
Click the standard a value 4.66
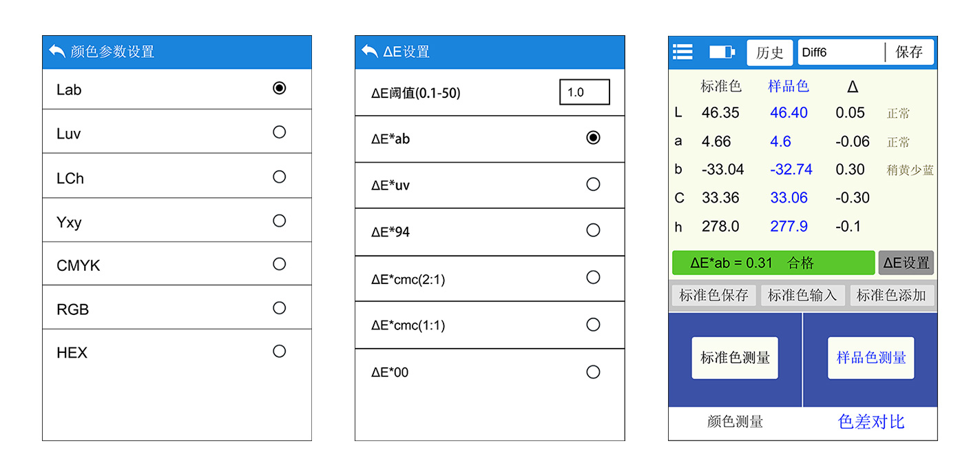click(x=716, y=141)
